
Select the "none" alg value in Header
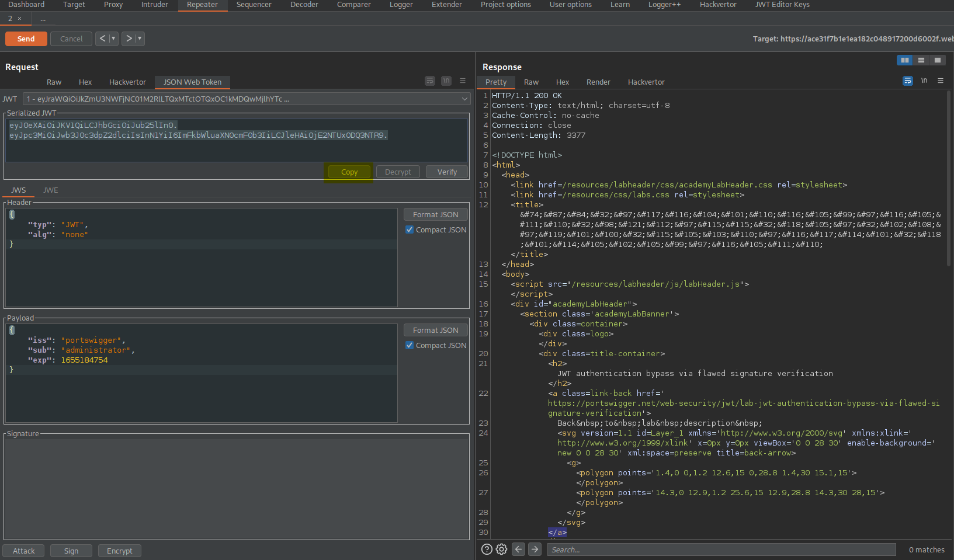point(75,235)
